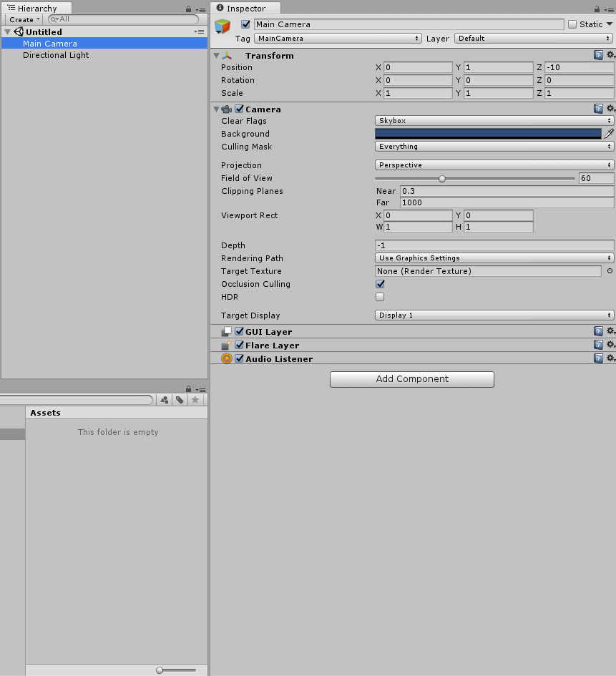Switch to the Inspector tab
This screenshot has width=616, height=676.
(245, 8)
